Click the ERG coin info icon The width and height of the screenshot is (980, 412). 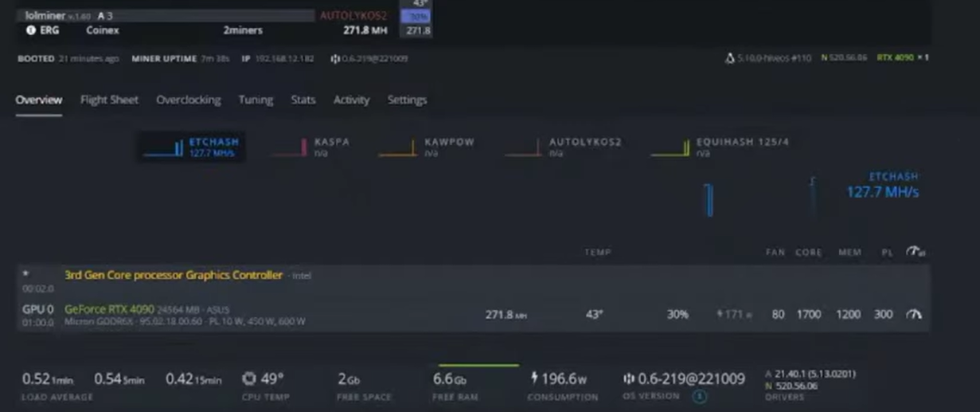[31, 30]
